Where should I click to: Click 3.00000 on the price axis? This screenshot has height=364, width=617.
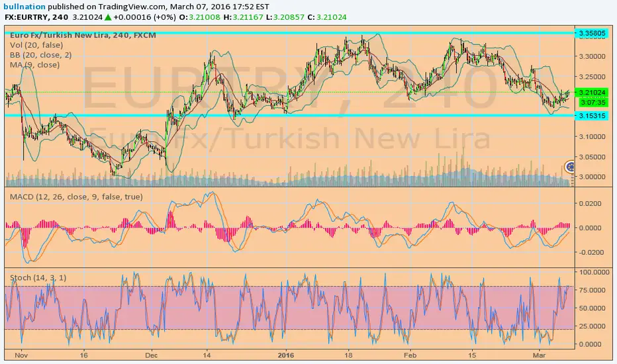(x=593, y=177)
